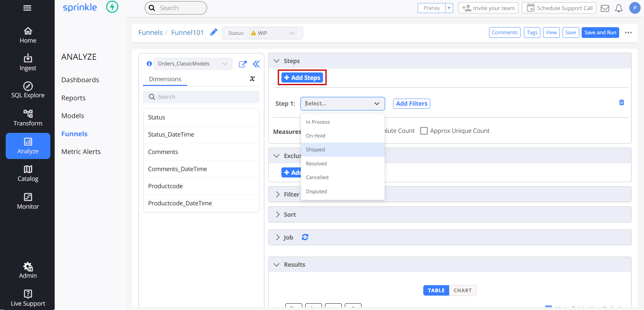Open the Ingest section

pyautogui.click(x=28, y=63)
